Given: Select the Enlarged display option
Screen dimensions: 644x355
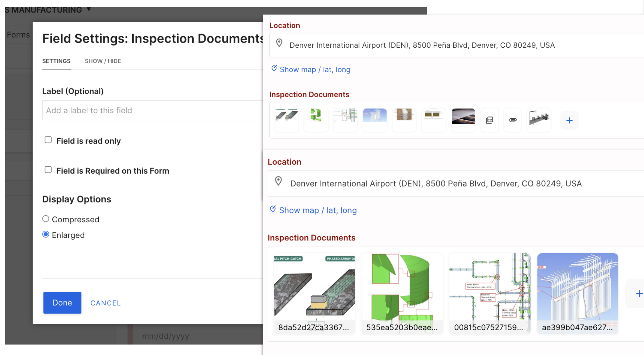Looking at the screenshot, I should [x=46, y=235].
